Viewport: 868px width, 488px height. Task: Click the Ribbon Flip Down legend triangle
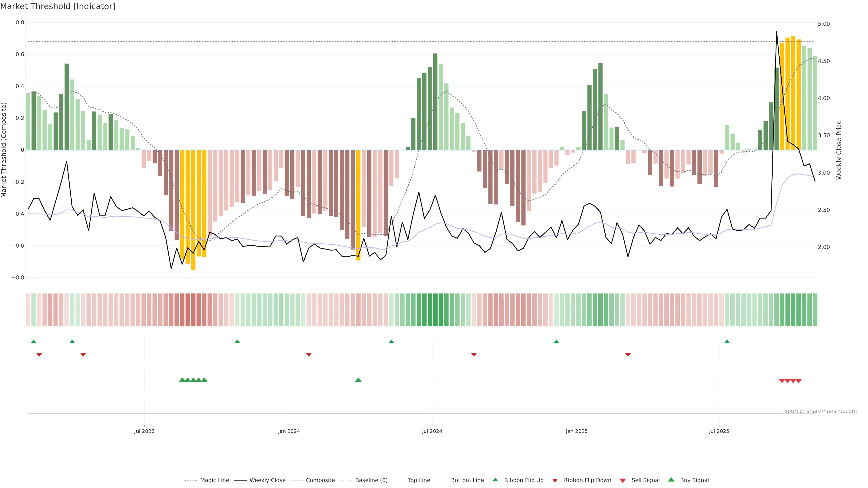[x=555, y=480]
